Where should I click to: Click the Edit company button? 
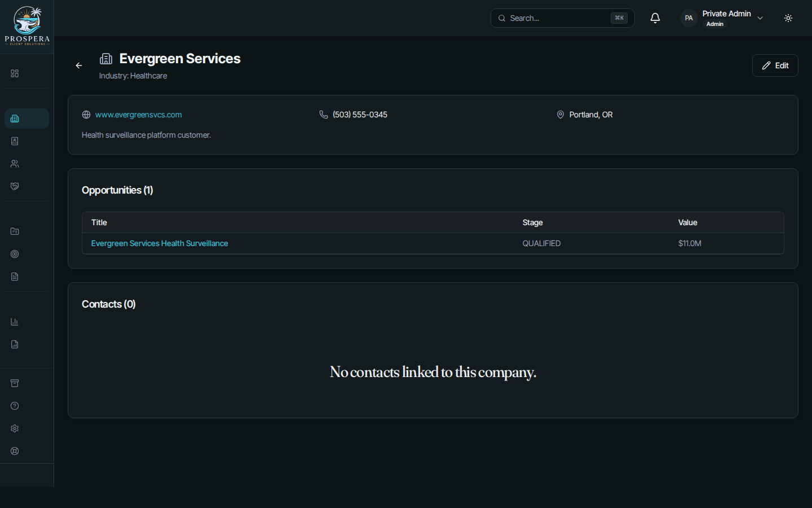775,65
